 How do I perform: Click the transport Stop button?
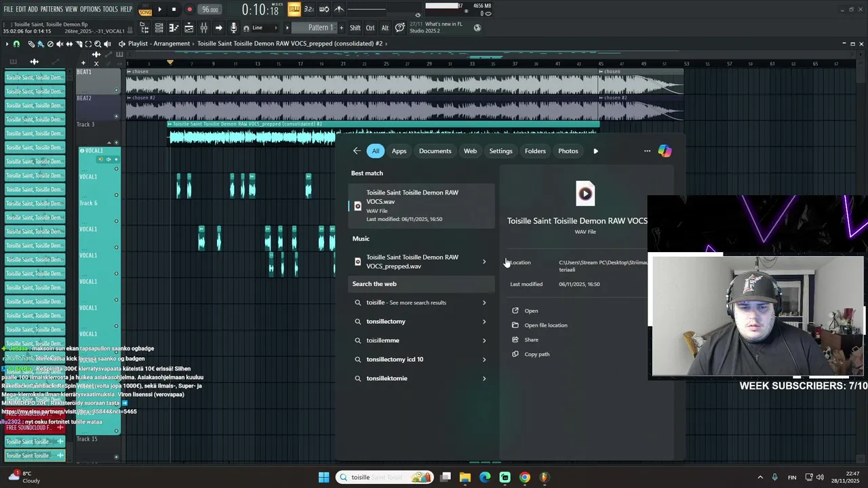174,9
